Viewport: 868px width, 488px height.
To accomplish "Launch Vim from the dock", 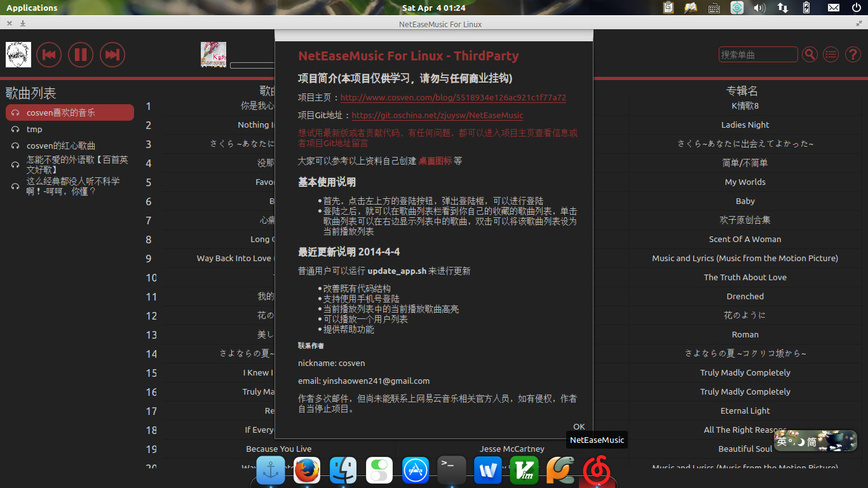I will 524,471.
